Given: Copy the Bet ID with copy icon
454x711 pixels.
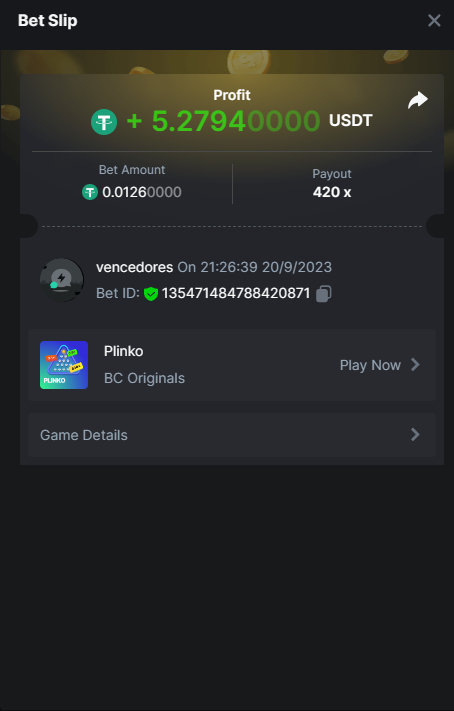Looking at the screenshot, I should pos(323,293).
